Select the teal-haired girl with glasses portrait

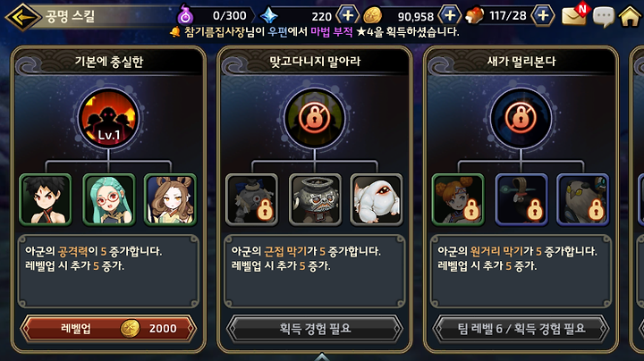click(109, 200)
